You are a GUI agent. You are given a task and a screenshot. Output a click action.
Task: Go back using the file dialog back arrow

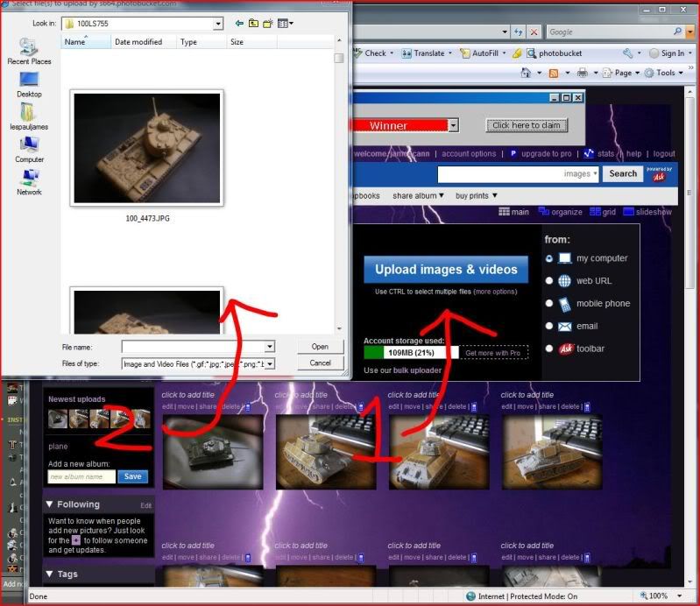(x=239, y=23)
